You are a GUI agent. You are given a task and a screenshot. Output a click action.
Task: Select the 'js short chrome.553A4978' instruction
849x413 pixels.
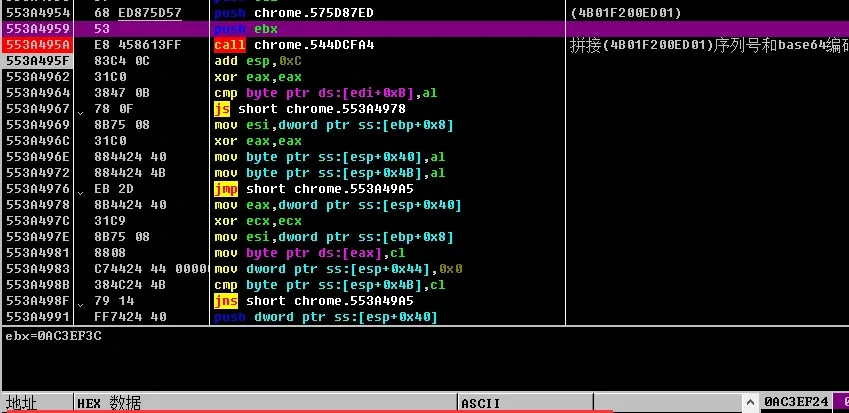point(310,109)
